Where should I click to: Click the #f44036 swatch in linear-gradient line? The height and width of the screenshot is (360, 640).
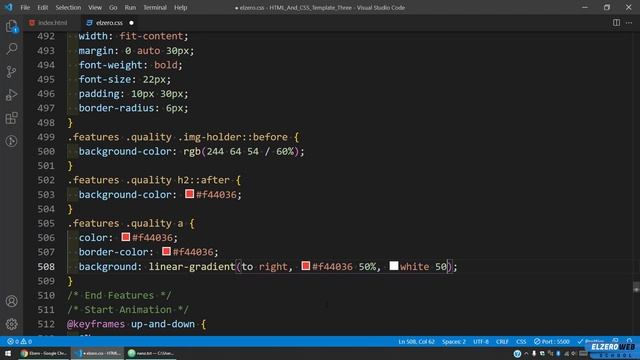point(306,266)
